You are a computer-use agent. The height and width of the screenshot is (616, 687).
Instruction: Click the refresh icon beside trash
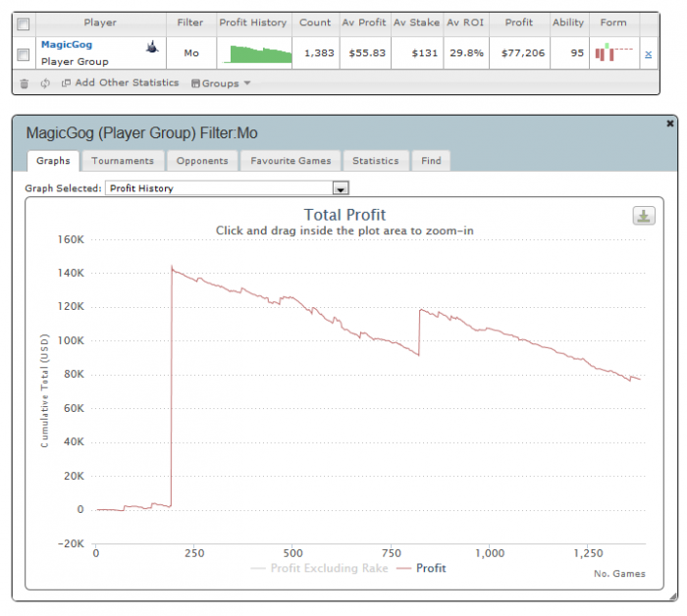point(45,83)
